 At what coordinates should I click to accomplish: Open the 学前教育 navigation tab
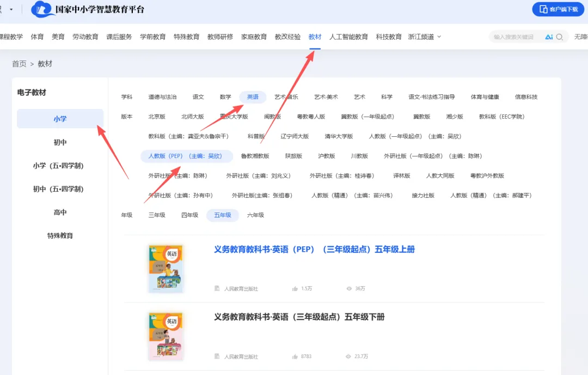(152, 37)
